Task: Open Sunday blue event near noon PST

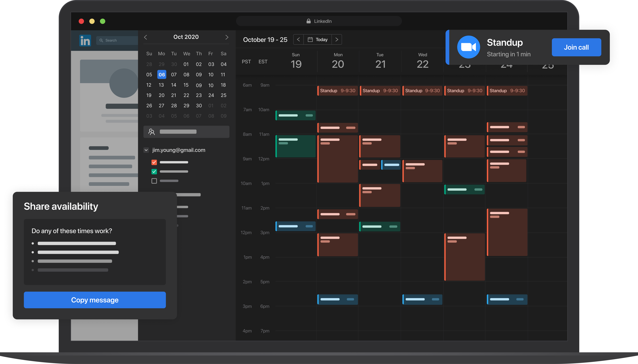Action: 295,226
